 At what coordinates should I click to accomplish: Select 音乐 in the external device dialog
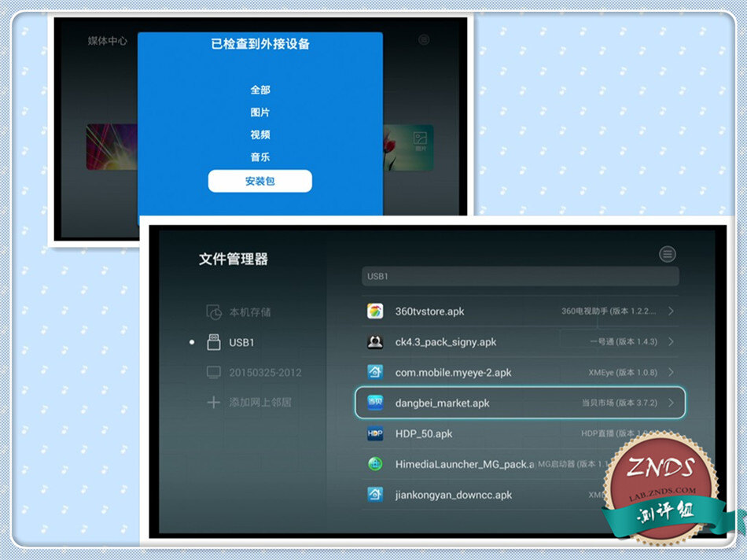point(260,157)
